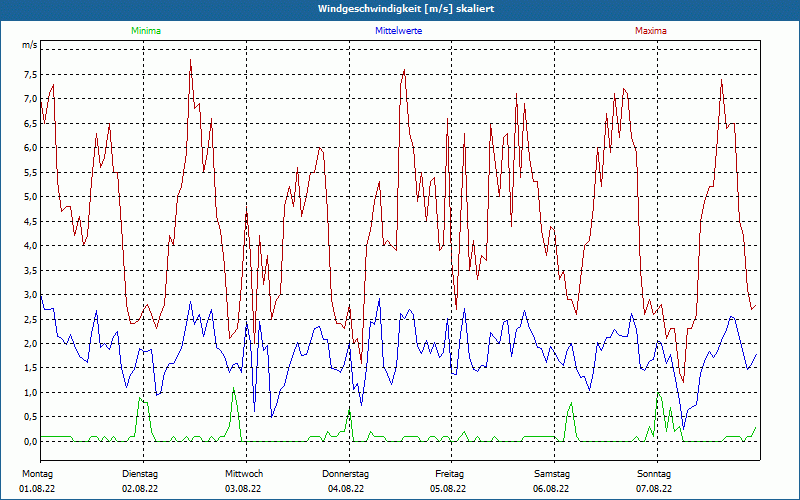Click the '05.08.22' date label
The height and width of the screenshot is (500, 800).
point(448,489)
